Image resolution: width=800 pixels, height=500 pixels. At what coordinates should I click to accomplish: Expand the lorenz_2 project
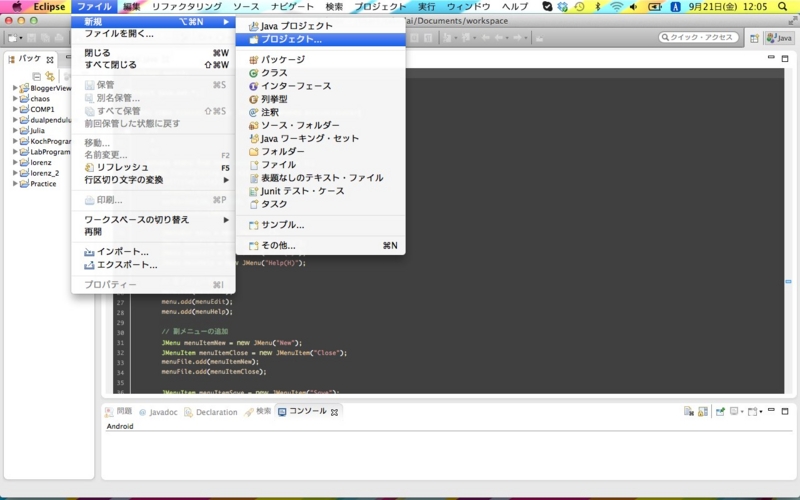click(x=15, y=173)
